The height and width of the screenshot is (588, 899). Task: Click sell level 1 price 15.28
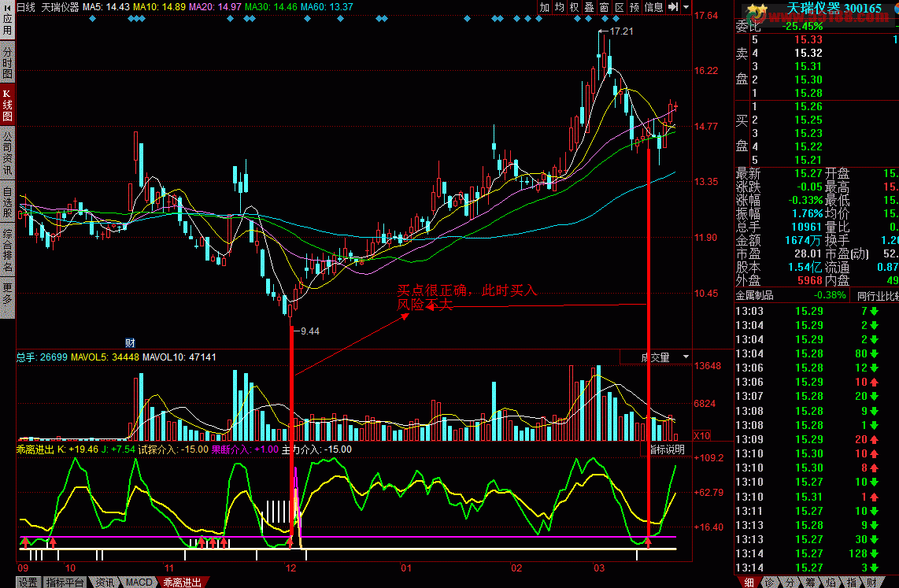point(808,93)
